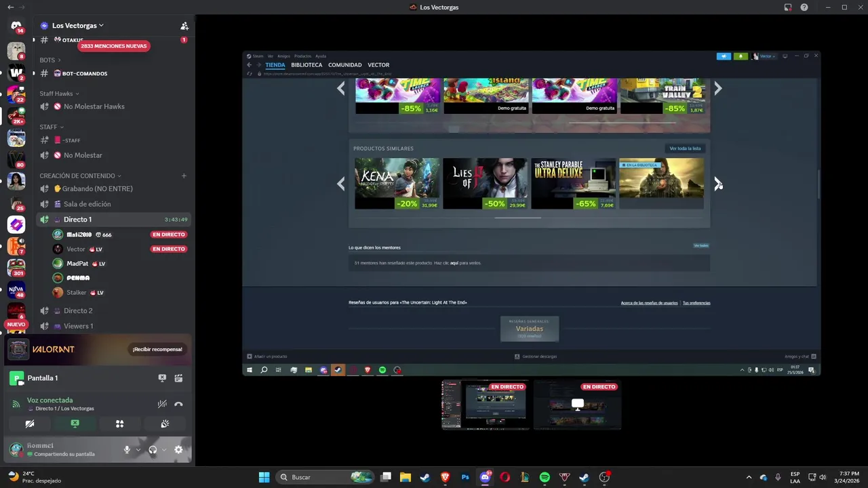Open BIBLIOTECA tab in streamed Steam
The width and height of the screenshot is (868, 488).
click(x=307, y=65)
